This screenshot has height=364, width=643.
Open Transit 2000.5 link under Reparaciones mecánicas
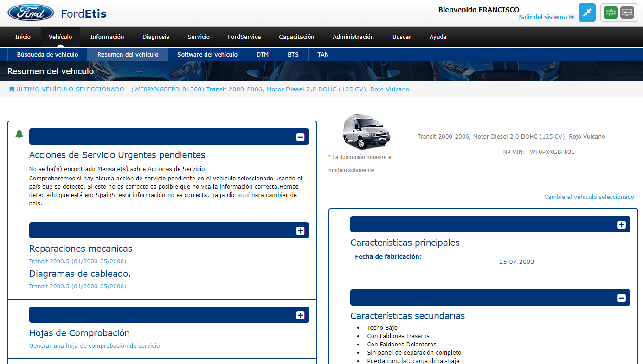tap(77, 261)
